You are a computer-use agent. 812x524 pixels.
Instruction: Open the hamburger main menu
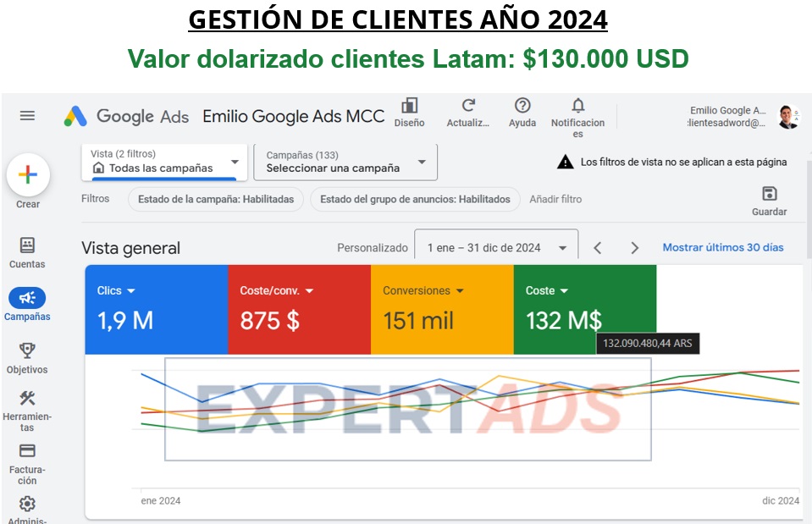pos(27,115)
